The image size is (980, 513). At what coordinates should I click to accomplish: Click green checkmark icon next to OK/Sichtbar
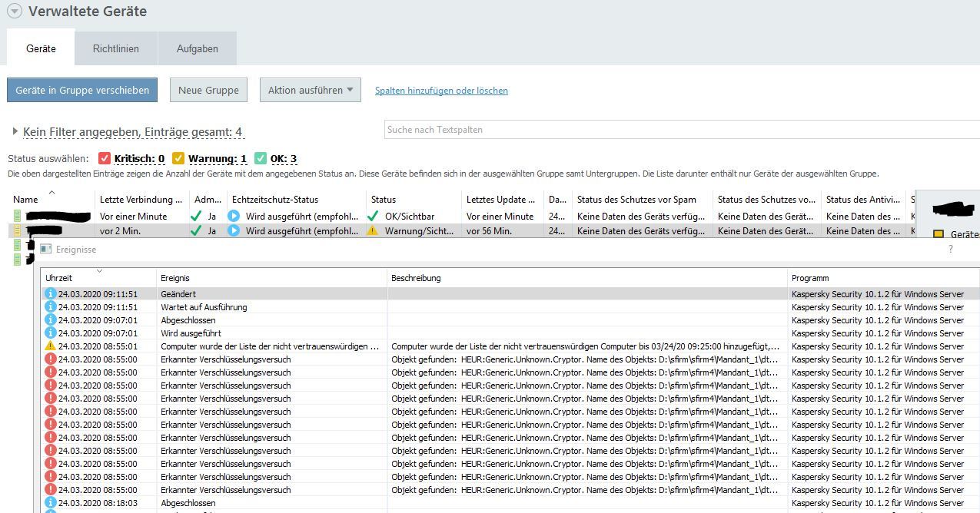373,217
